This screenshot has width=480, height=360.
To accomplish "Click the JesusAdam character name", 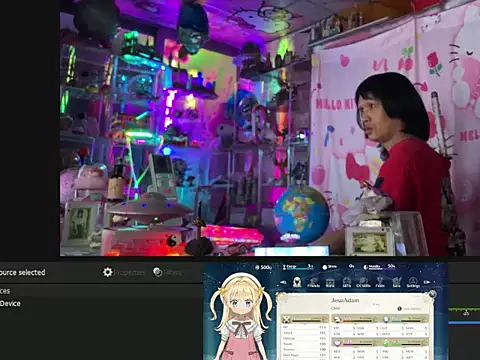I will pos(345,300).
